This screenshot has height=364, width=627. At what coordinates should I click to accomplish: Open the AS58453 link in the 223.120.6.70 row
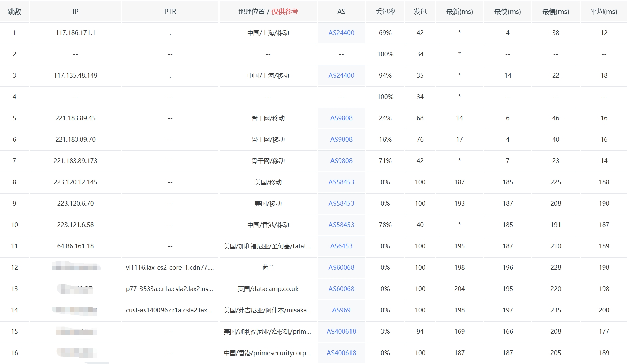(341, 203)
